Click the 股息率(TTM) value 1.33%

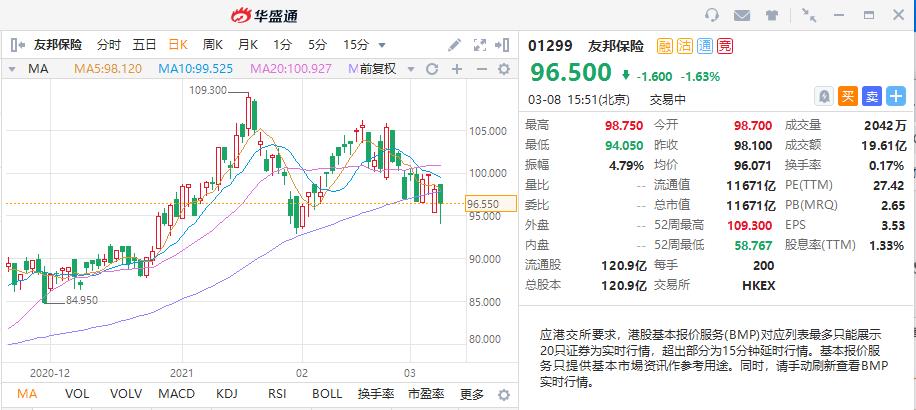(x=886, y=245)
